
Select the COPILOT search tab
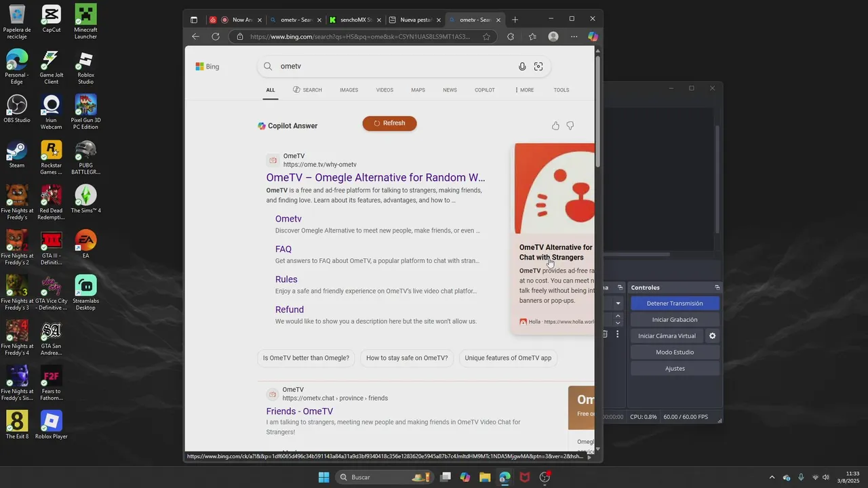[485, 90]
